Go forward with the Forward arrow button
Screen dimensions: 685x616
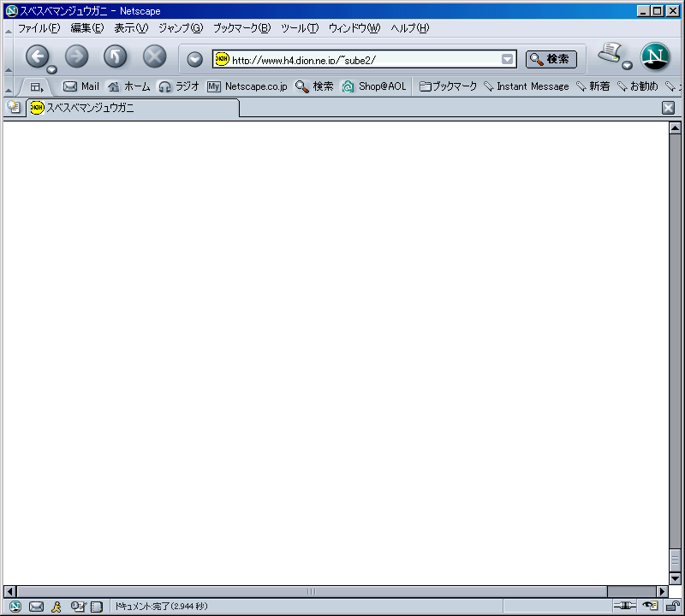click(76, 56)
